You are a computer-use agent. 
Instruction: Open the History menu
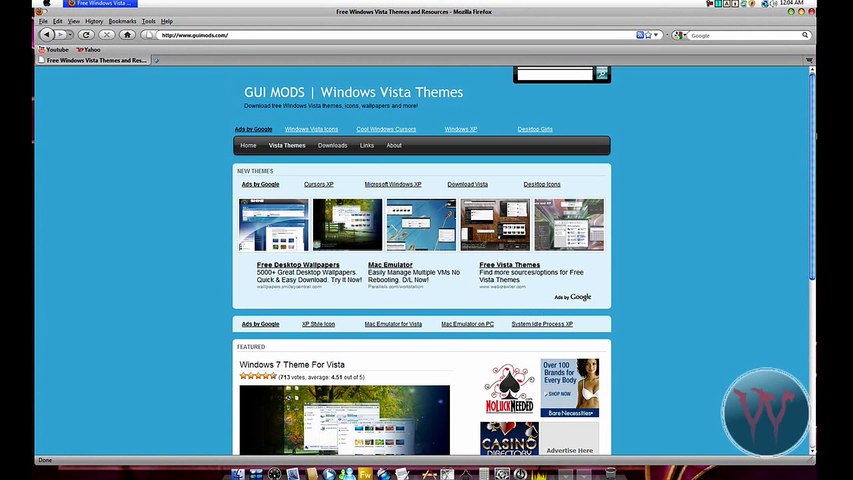[x=94, y=21]
